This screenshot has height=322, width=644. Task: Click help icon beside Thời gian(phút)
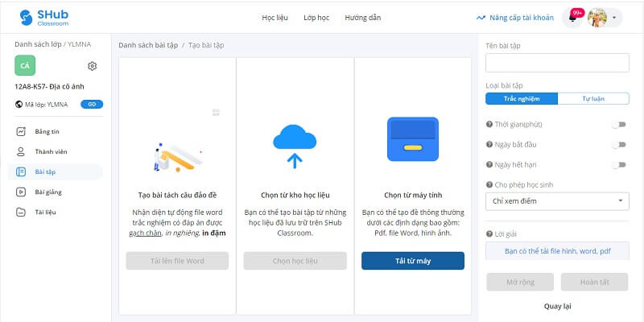pyautogui.click(x=489, y=124)
